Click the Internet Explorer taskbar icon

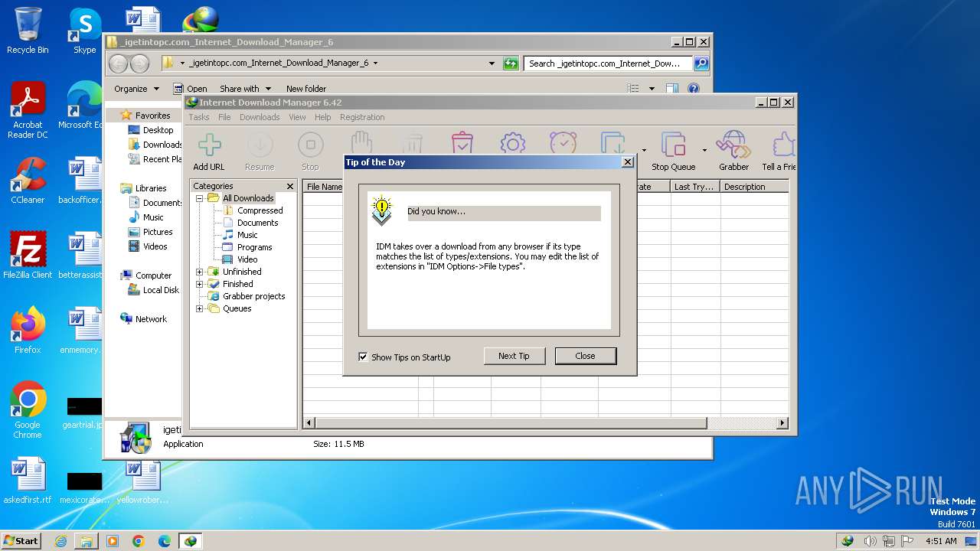coord(60,541)
